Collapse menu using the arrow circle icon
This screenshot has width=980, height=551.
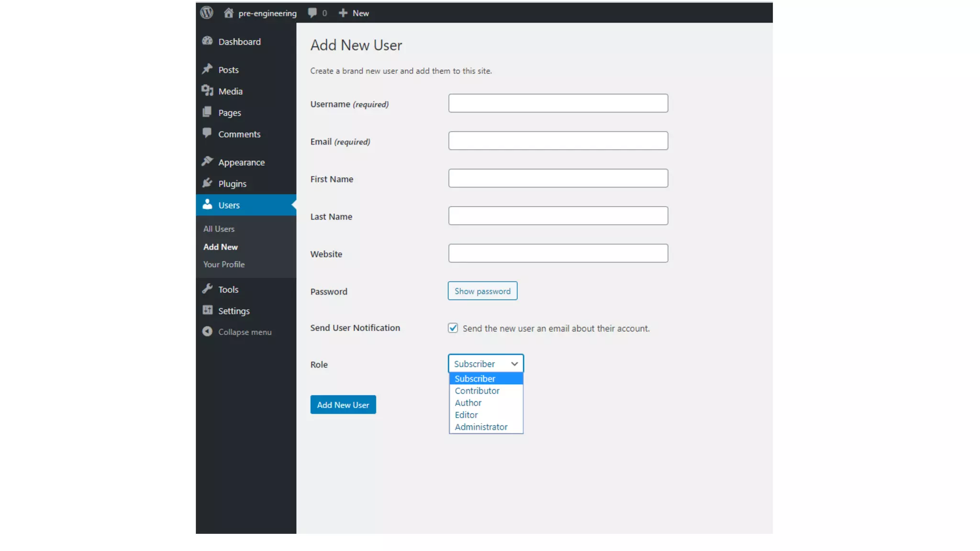[x=207, y=331]
